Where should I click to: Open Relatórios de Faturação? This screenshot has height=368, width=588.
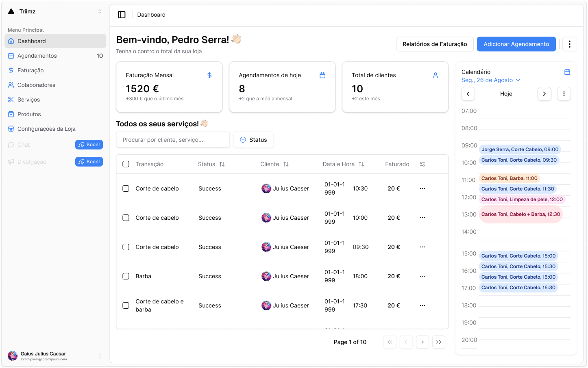click(x=434, y=44)
